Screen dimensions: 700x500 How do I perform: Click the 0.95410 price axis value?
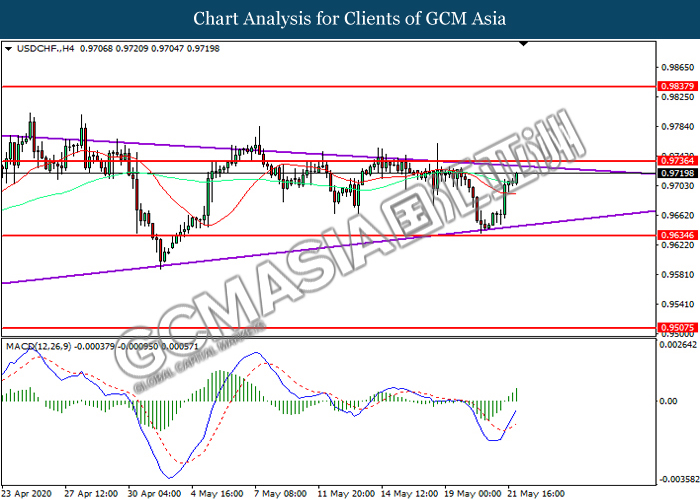point(678,304)
